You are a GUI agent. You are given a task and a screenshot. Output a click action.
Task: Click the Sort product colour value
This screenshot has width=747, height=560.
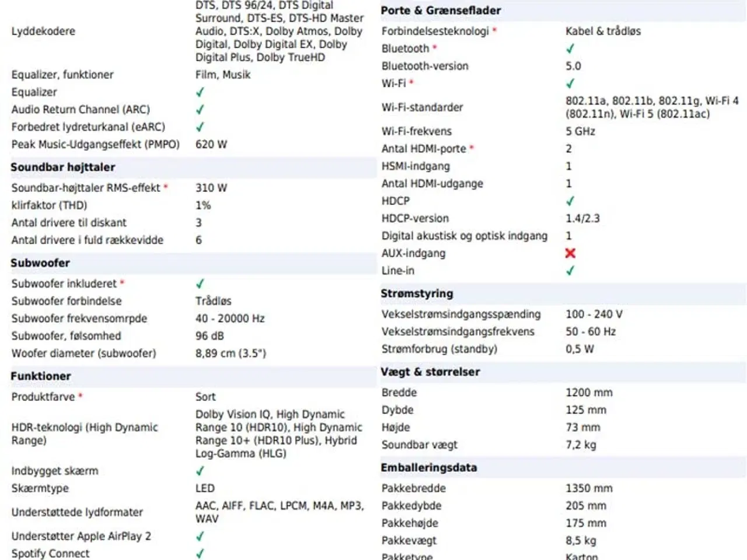tap(205, 397)
